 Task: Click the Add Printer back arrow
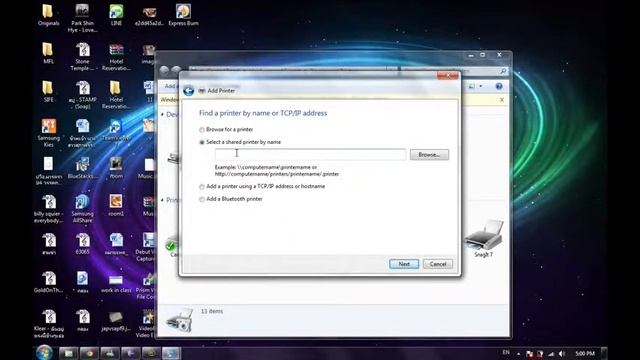(188, 91)
